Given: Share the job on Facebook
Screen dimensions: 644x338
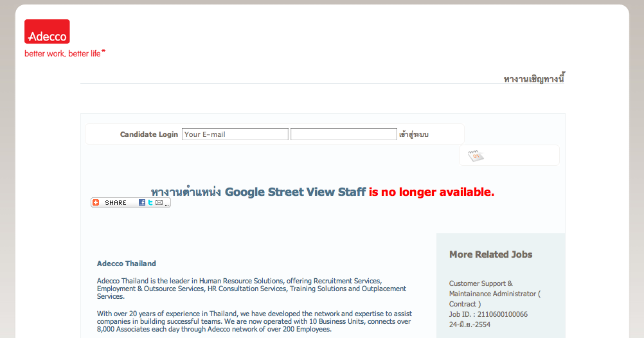Looking at the screenshot, I should [x=141, y=202].
